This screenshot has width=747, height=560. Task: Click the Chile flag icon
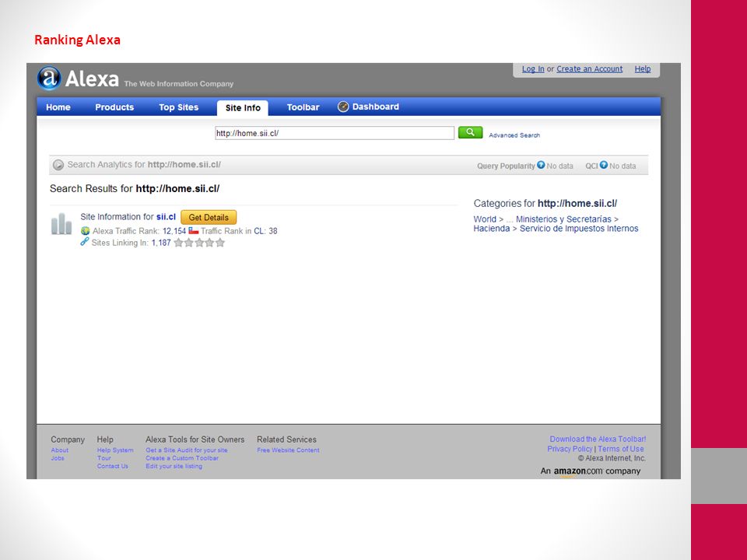tap(194, 230)
